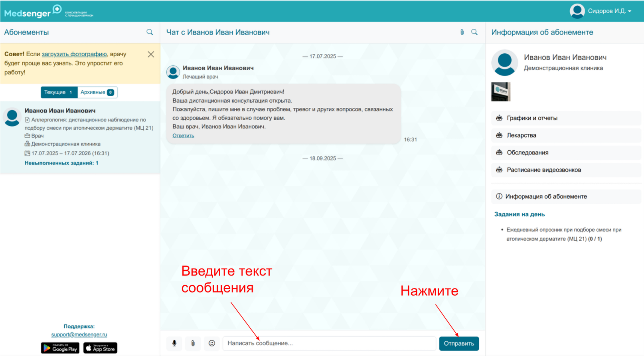
Task: Open the Лекарства section
Action: (521, 135)
